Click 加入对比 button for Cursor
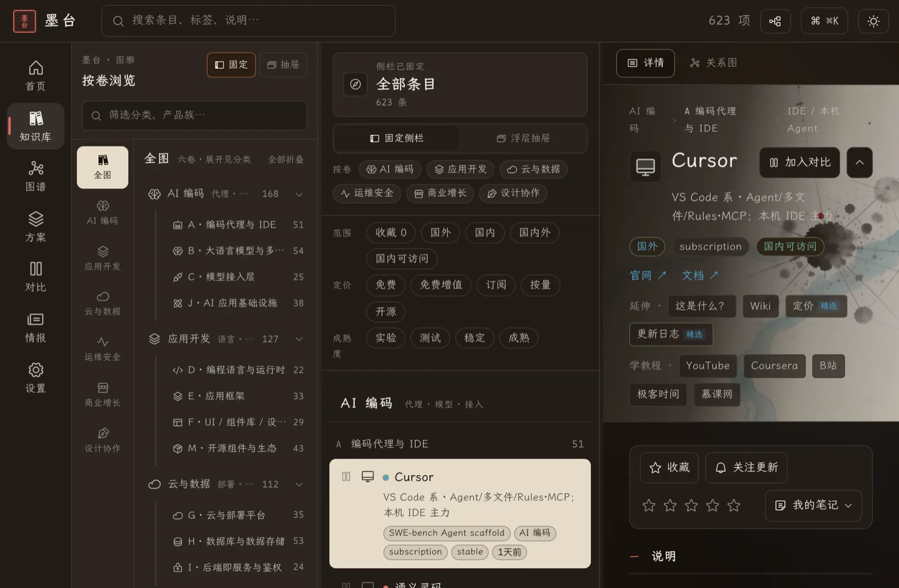 click(800, 162)
